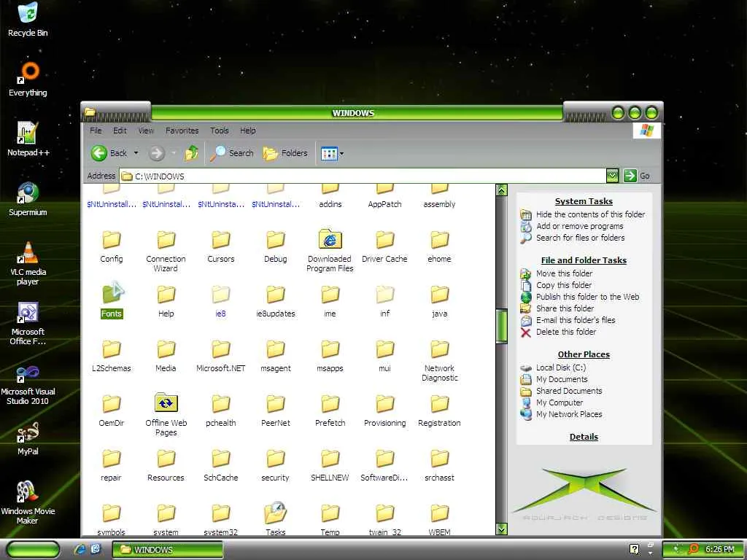Click Move this folder task
The width and height of the screenshot is (747, 560).
[564, 273]
